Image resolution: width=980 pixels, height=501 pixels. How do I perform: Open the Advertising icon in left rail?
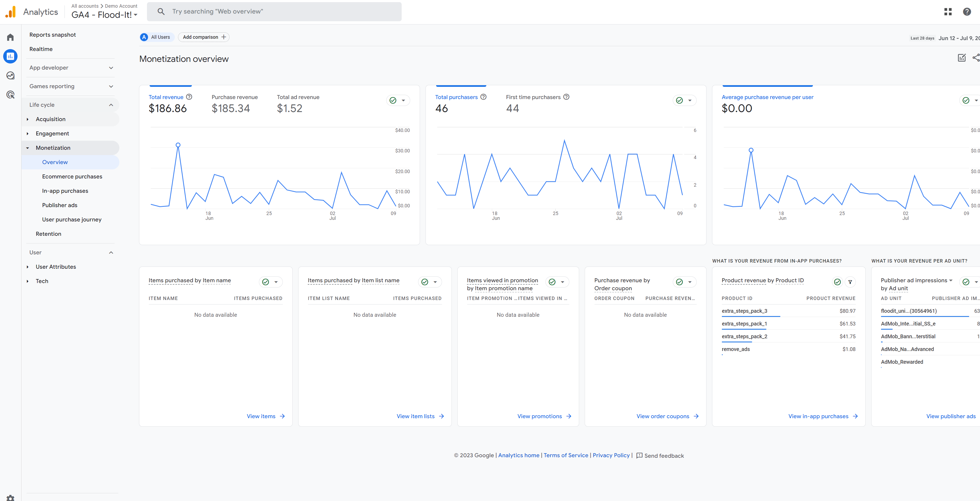(x=10, y=95)
